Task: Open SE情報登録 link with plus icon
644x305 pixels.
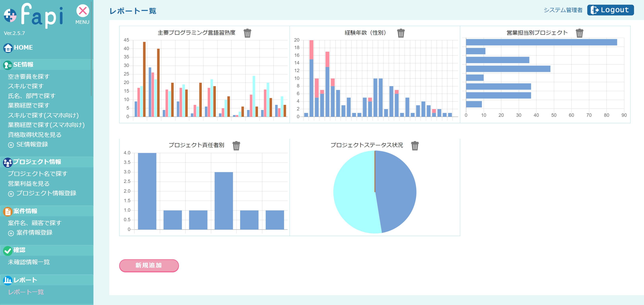Action: pyautogui.click(x=32, y=145)
